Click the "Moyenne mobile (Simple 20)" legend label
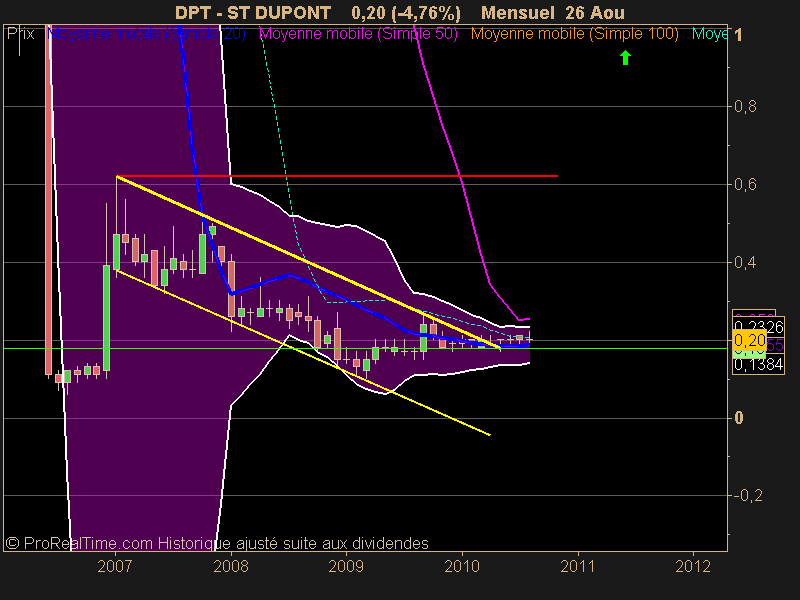 point(146,34)
